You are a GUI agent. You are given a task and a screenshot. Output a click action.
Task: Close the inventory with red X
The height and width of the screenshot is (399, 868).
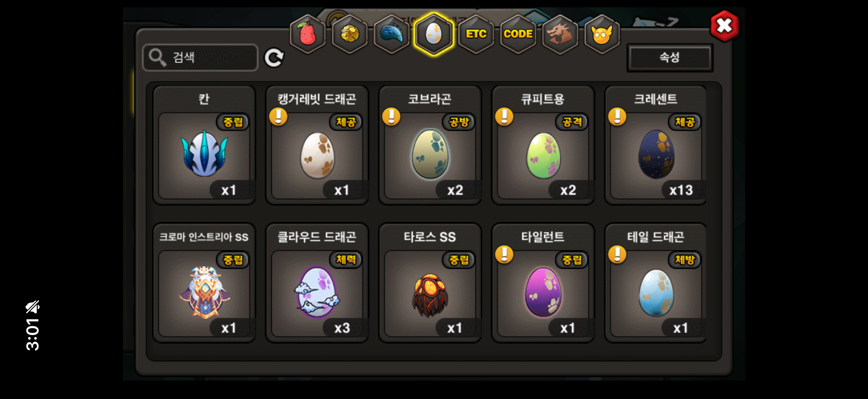click(x=724, y=25)
